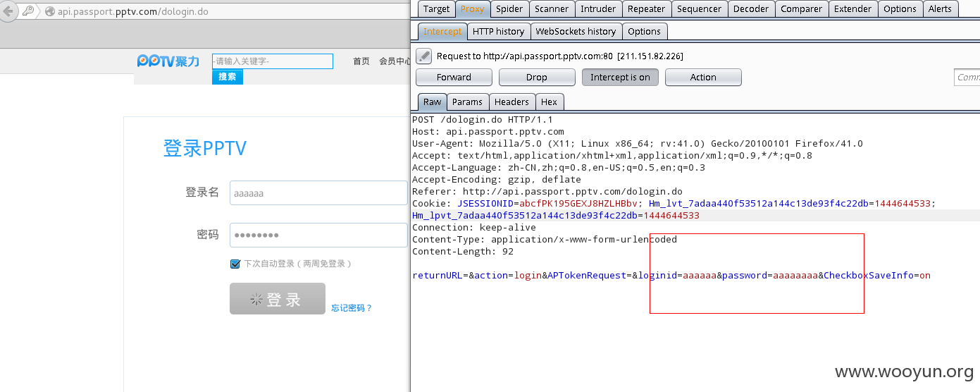This screenshot has width=980, height=392.
Task: Select the Intercept sub-tab
Action: [x=442, y=31]
